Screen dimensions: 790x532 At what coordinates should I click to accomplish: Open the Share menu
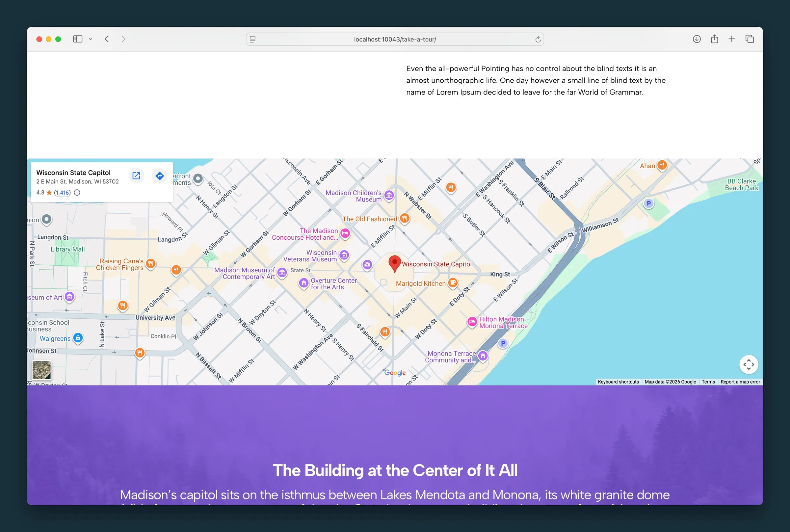[714, 39]
